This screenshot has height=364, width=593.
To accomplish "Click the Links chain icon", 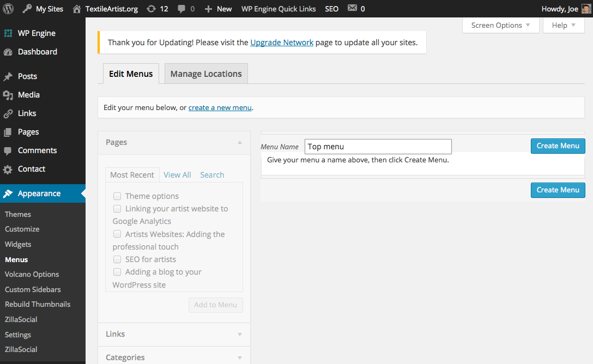I will [8, 114].
